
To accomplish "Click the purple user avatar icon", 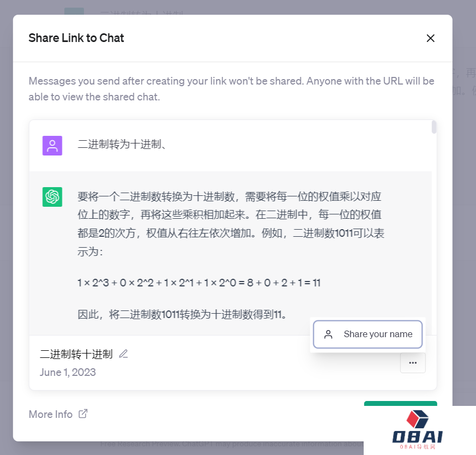I will point(52,146).
